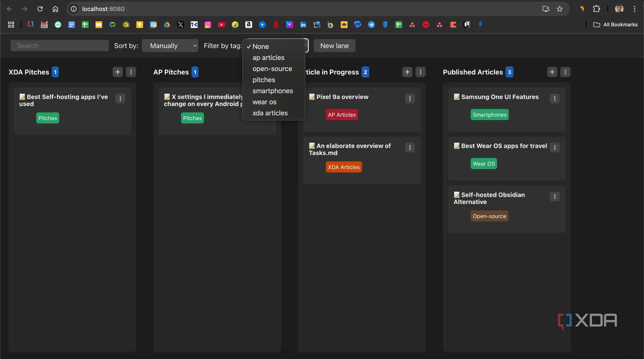The height and width of the screenshot is (359, 644).
Task: Go to browser home page
Action: (55, 9)
